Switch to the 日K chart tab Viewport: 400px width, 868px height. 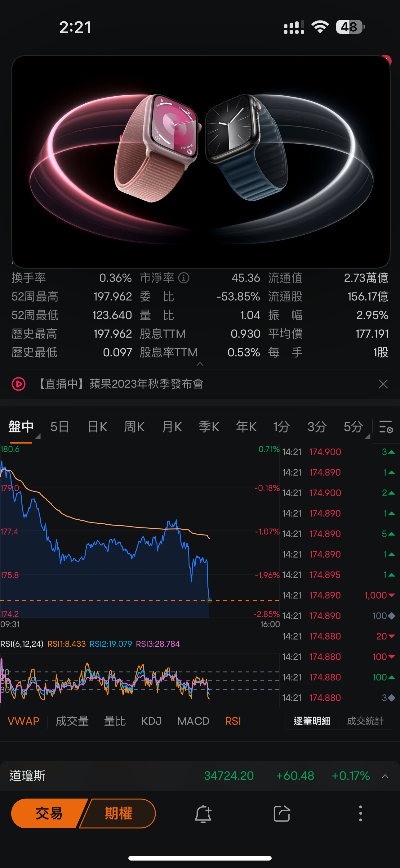click(97, 427)
